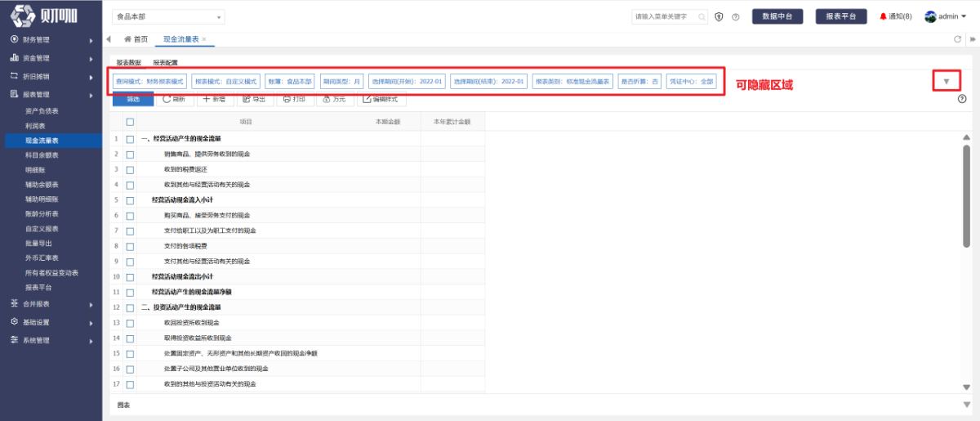Viewport: 980px width, 421px height.
Task: Click the 刷新 toolbar button
Action: pyautogui.click(x=173, y=99)
